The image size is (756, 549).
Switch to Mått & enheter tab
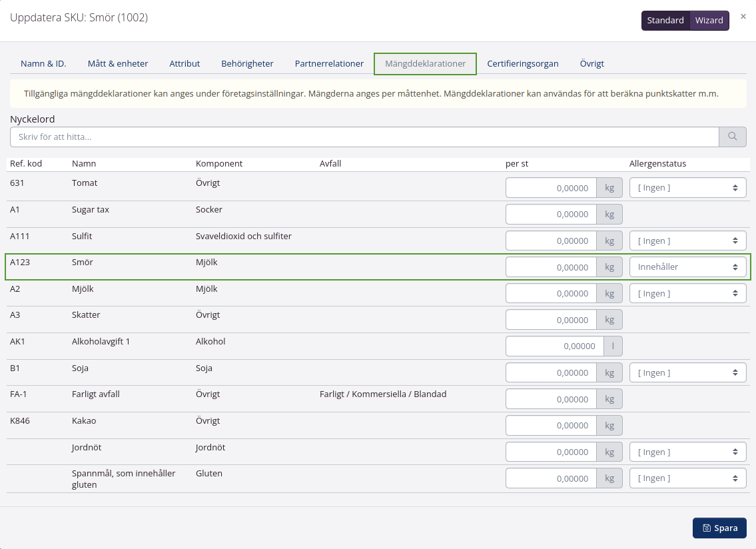tap(118, 64)
